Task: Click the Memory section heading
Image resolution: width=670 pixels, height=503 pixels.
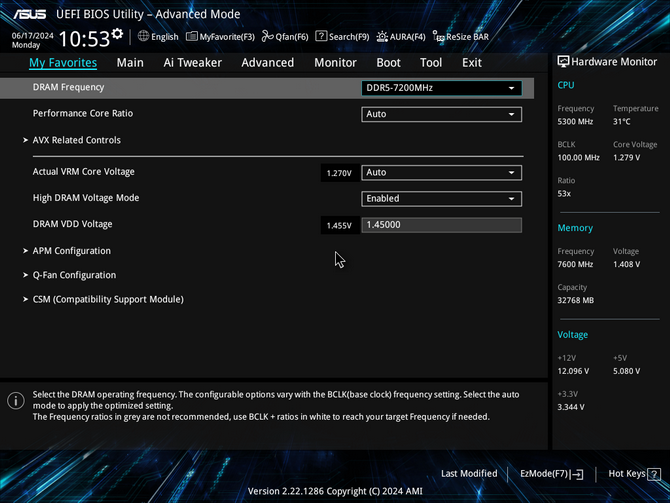Action: click(575, 228)
